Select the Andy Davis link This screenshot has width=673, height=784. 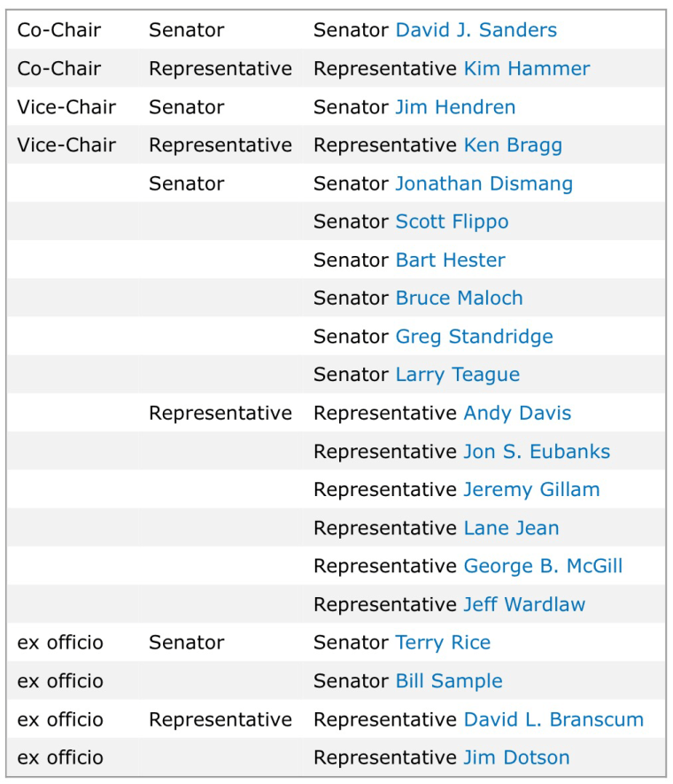[517, 413]
